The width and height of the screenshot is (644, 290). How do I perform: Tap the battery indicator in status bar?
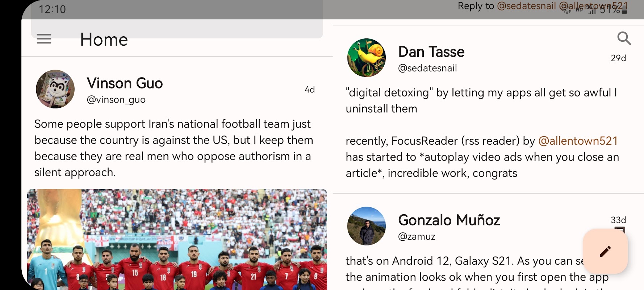(x=624, y=11)
